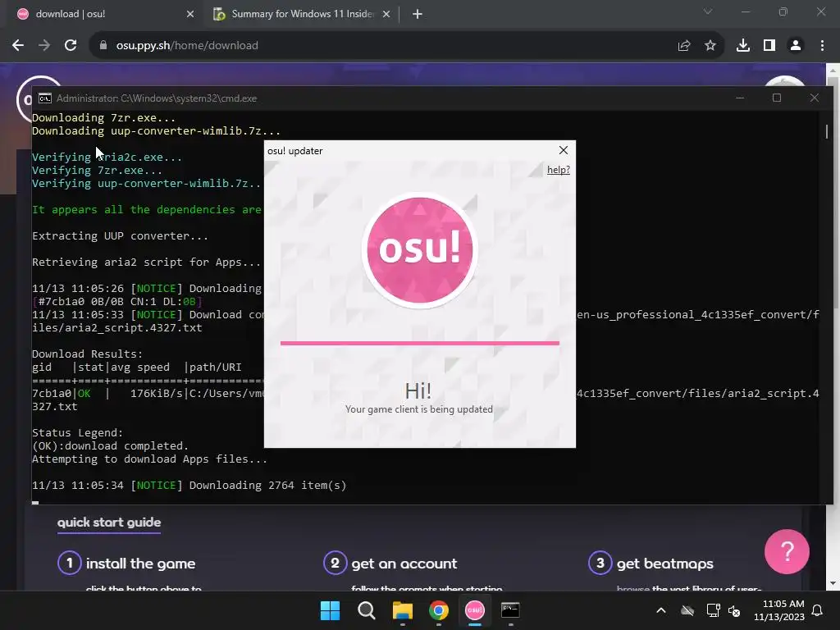Screen dimensions: 840x630
Task: Click 'Extracting UUP converter...' line in cmd
Action: [120, 236]
